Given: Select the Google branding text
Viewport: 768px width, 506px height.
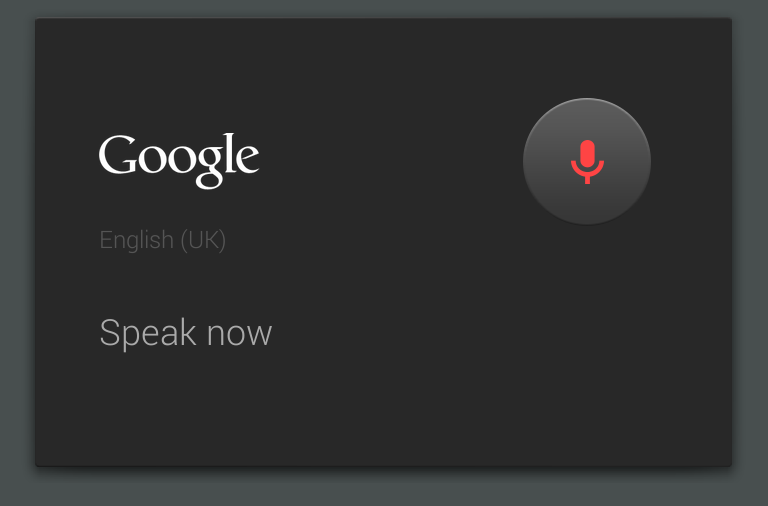Looking at the screenshot, I should tap(179, 158).
